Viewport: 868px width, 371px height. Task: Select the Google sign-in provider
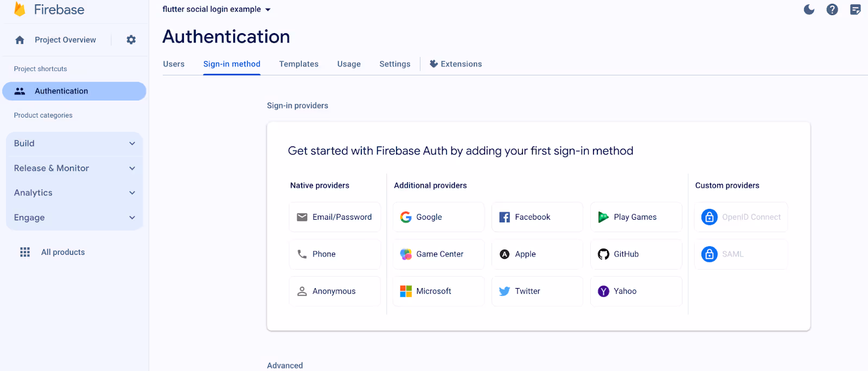click(438, 217)
